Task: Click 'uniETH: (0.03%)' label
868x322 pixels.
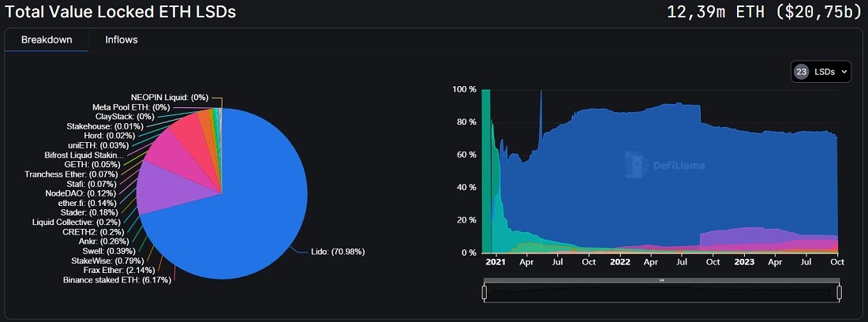Action: click(x=99, y=145)
